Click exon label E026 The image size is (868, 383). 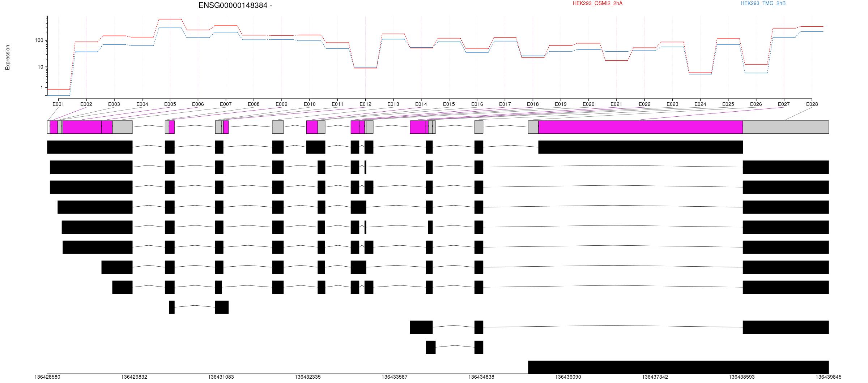click(x=756, y=104)
